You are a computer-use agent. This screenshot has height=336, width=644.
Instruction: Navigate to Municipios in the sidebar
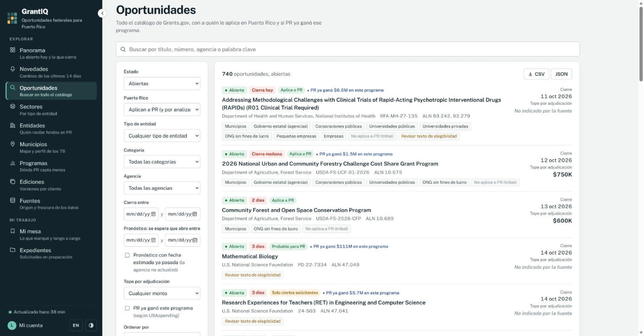[52, 148]
